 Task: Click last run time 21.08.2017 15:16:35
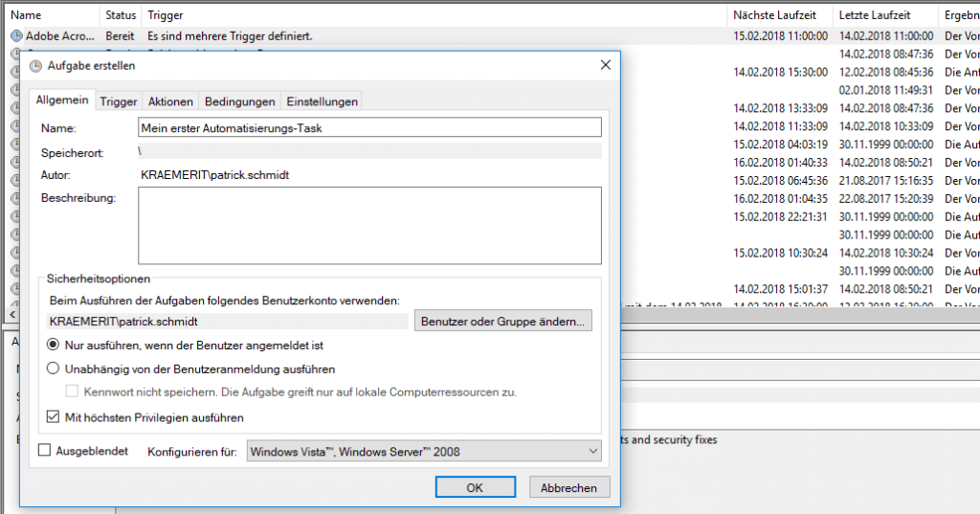885,181
